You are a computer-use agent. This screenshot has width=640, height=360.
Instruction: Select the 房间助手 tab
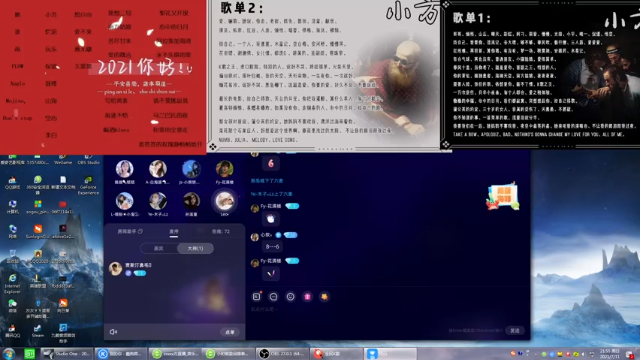click(x=130, y=231)
